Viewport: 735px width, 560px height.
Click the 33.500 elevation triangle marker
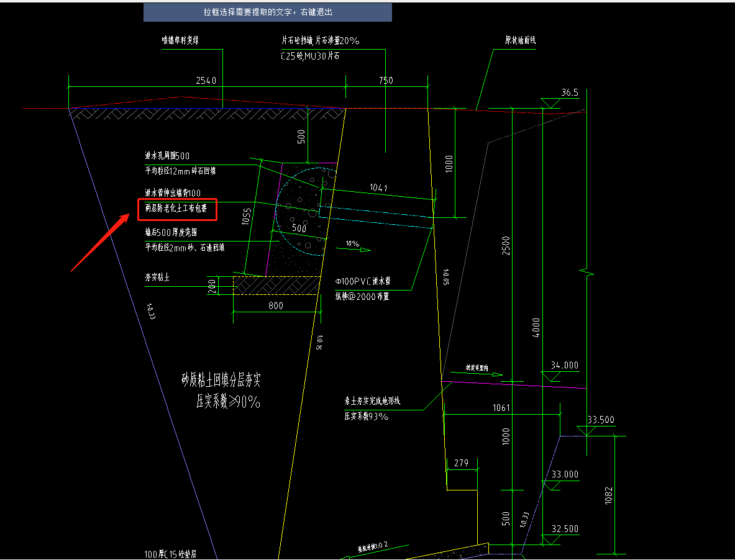tap(586, 430)
